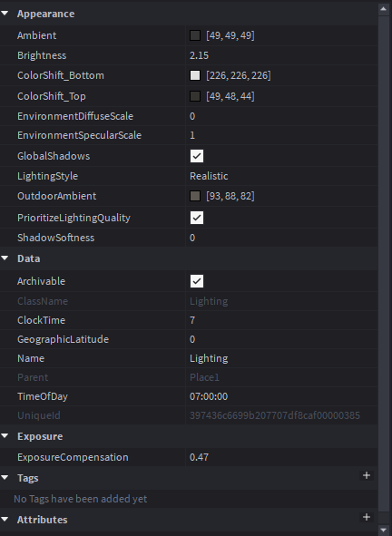Click the scrollbar down arrow

384,531
